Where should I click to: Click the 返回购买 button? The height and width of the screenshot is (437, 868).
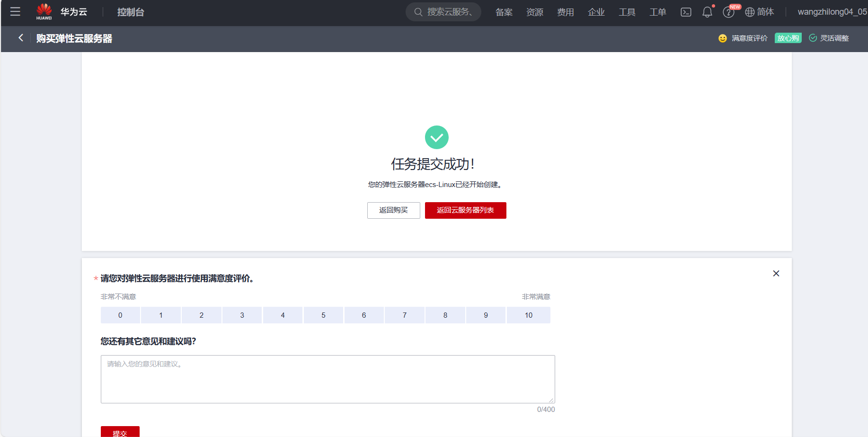393,210
